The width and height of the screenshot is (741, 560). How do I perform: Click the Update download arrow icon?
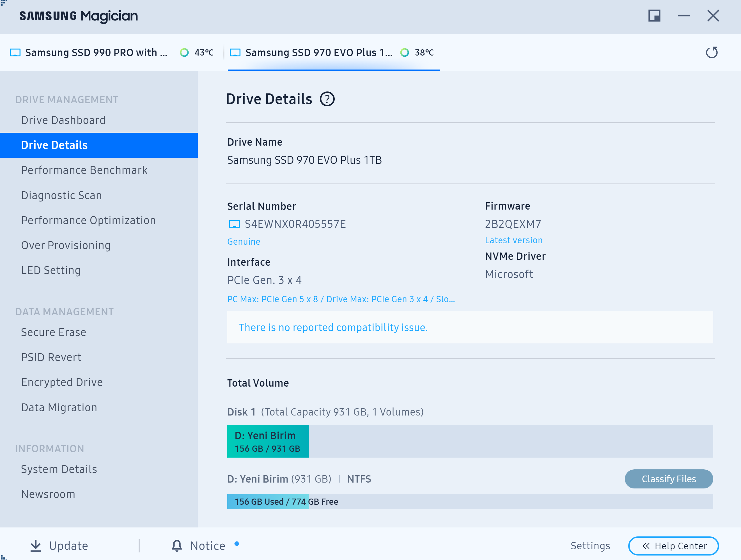point(36,546)
